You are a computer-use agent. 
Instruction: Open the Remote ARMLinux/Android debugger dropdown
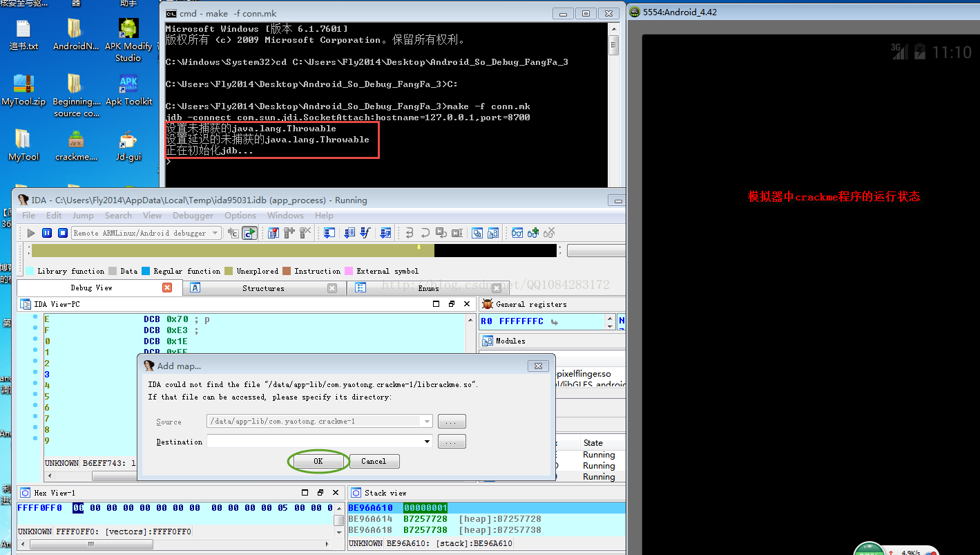coord(215,233)
